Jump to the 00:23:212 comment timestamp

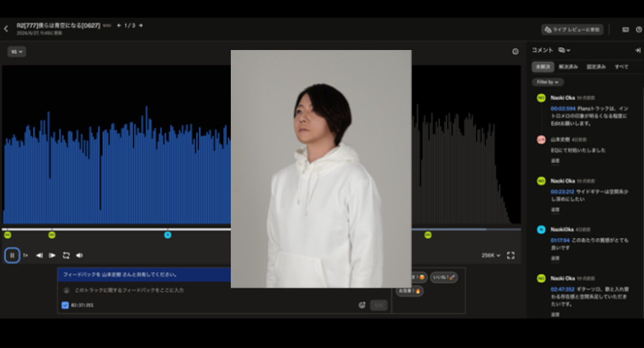562,191
